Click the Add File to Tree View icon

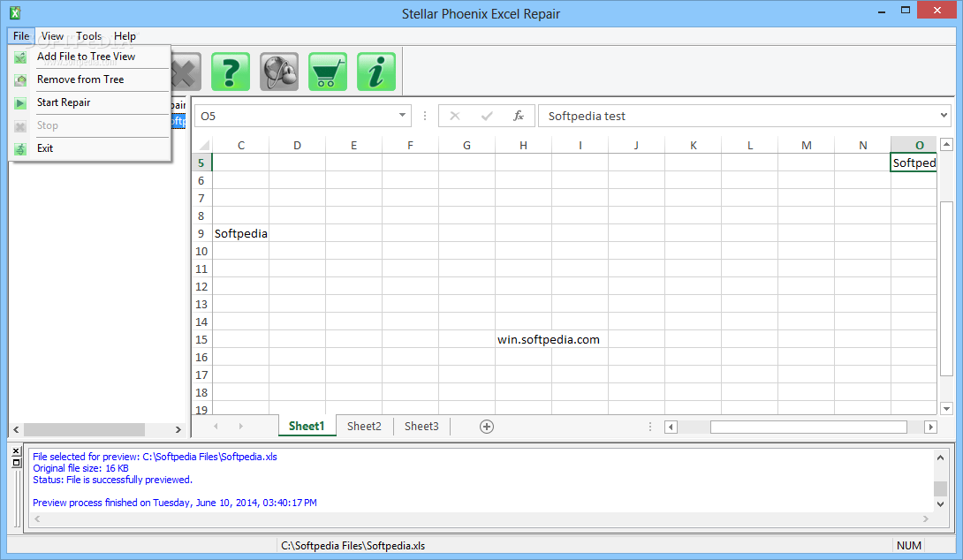[20, 57]
